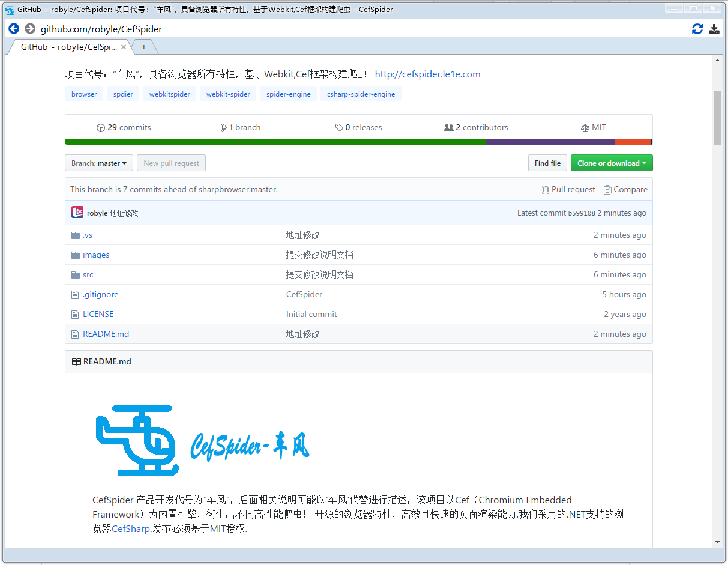This screenshot has width=728, height=565.
Task: Open the CefSharp link in README
Action: (131, 529)
